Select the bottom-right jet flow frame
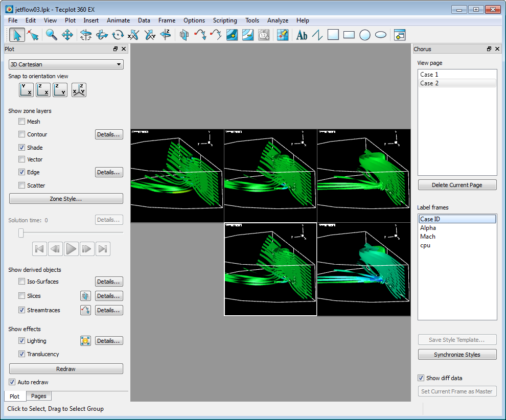Viewport: 506px width, 420px height. [x=364, y=269]
